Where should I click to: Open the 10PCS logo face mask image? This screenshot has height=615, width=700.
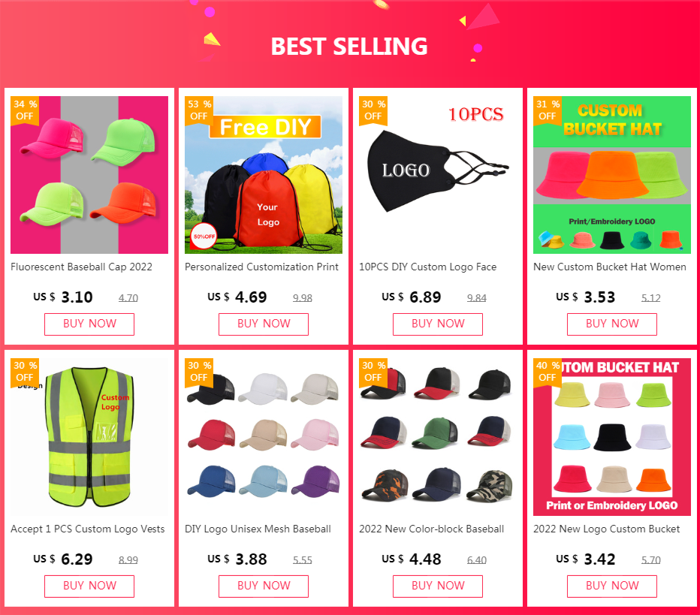(438, 175)
